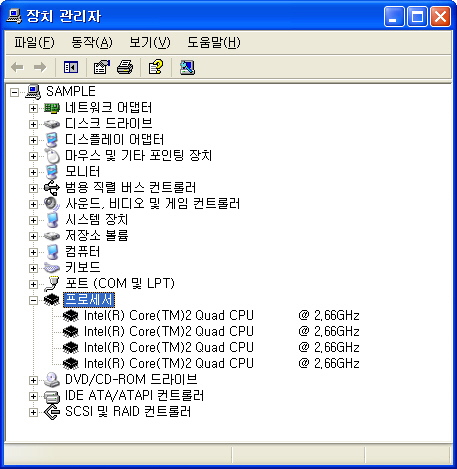The width and height of the screenshot is (457, 469).
Task: Open Properties via the toolbar icon
Action: 101,68
